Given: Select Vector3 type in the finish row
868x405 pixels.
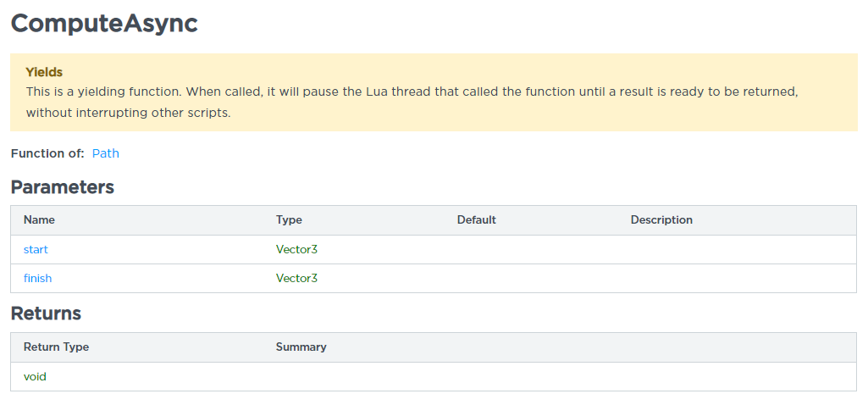Looking at the screenshot, I should pyautogui.click(x=296, y=278).
